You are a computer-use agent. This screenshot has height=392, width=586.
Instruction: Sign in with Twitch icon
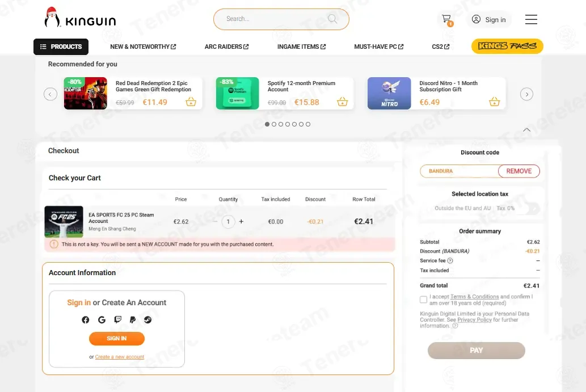(118, 319)
